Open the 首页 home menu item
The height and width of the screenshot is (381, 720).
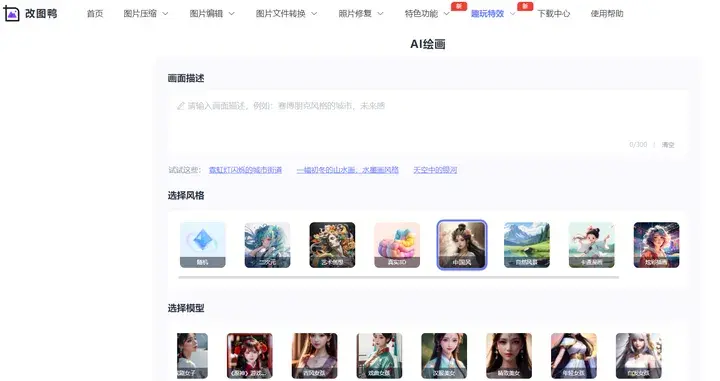(x=95, y=14)
